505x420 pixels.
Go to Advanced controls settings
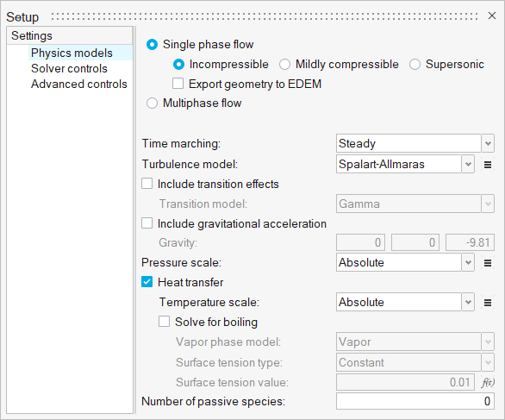[79, 85]
